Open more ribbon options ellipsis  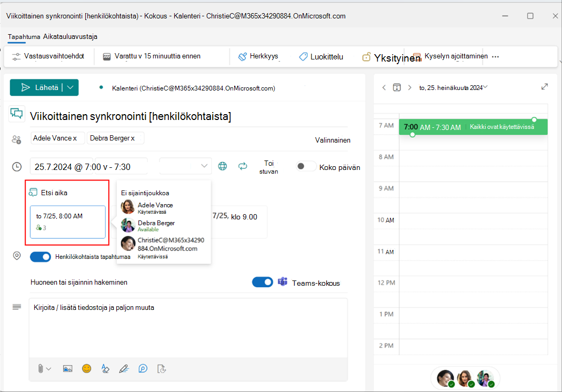(x=495, y=57)
